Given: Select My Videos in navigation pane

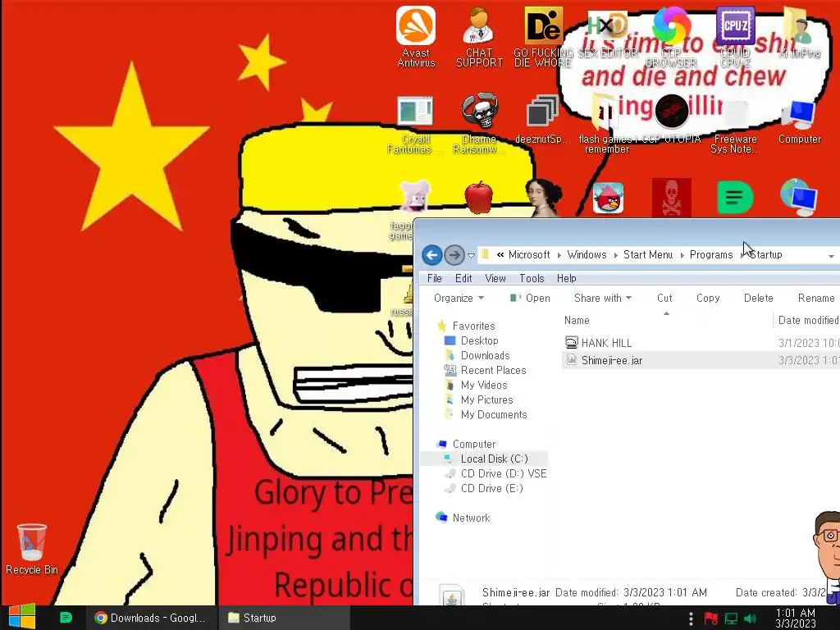Looking at the screenshot, I should (x=484, y=385).
